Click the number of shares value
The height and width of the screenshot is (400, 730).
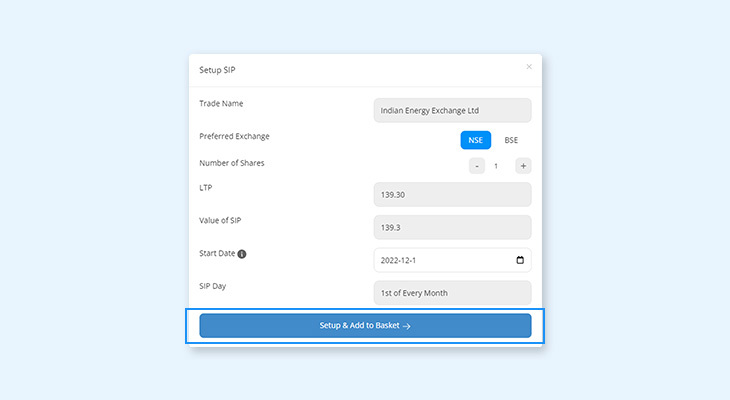tap(497, 166)
